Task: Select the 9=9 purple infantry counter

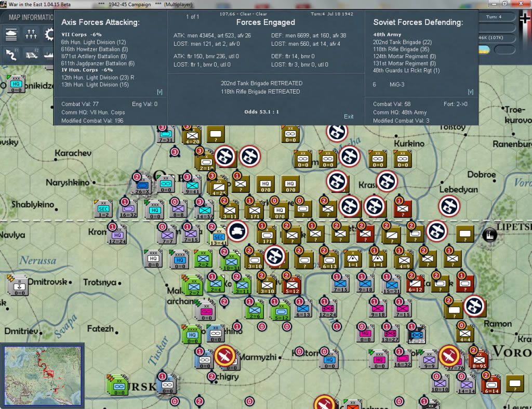Action: 429,360
